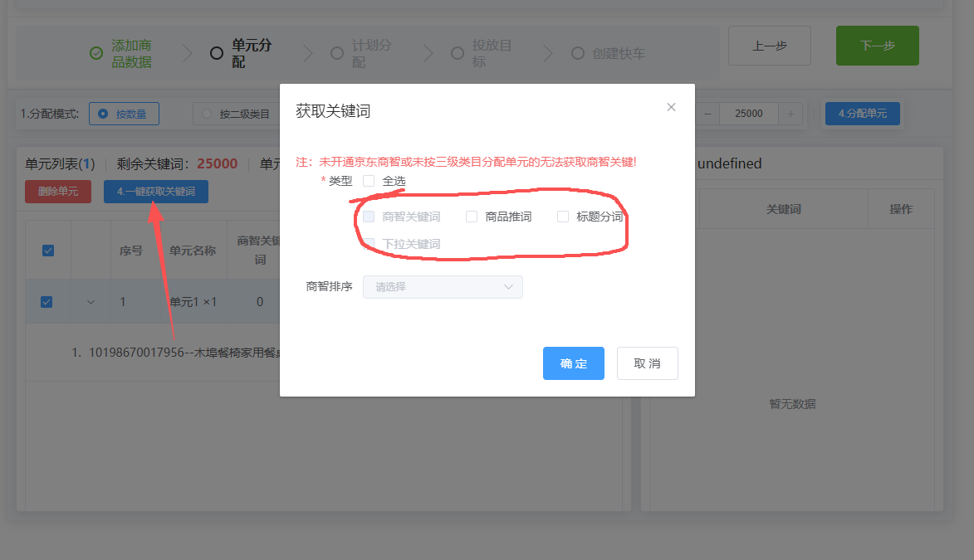
Task: Click the 暂无数据 empty placeholder text
Action: click(792, 404)
